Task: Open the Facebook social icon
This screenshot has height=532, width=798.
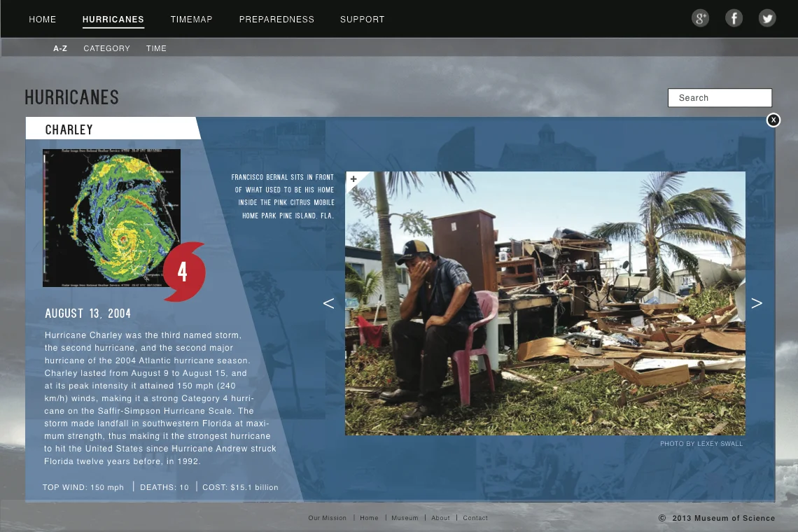Action: click(734, 19)
